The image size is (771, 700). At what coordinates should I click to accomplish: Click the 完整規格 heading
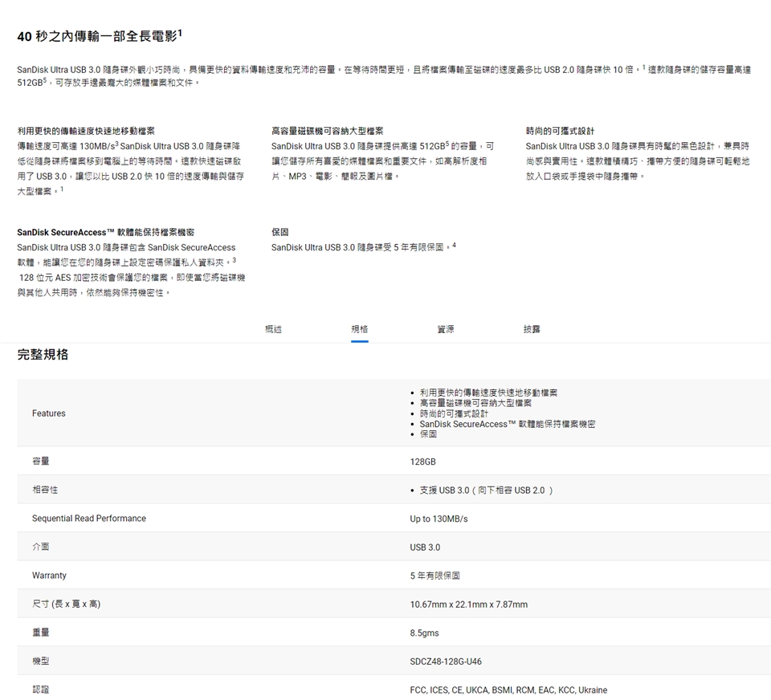point(43,355)
